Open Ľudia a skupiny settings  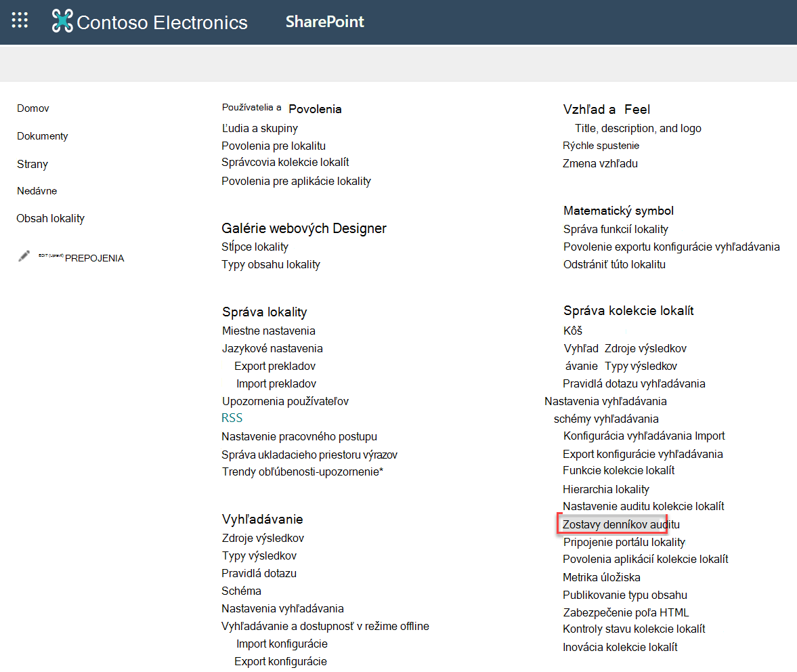(260, 129)
